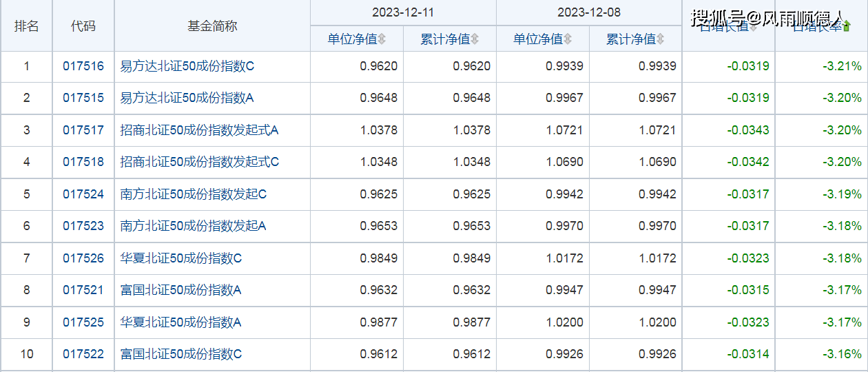Click the 基金简称 column header
Viewport: 868px width, 372px height.
212,26
